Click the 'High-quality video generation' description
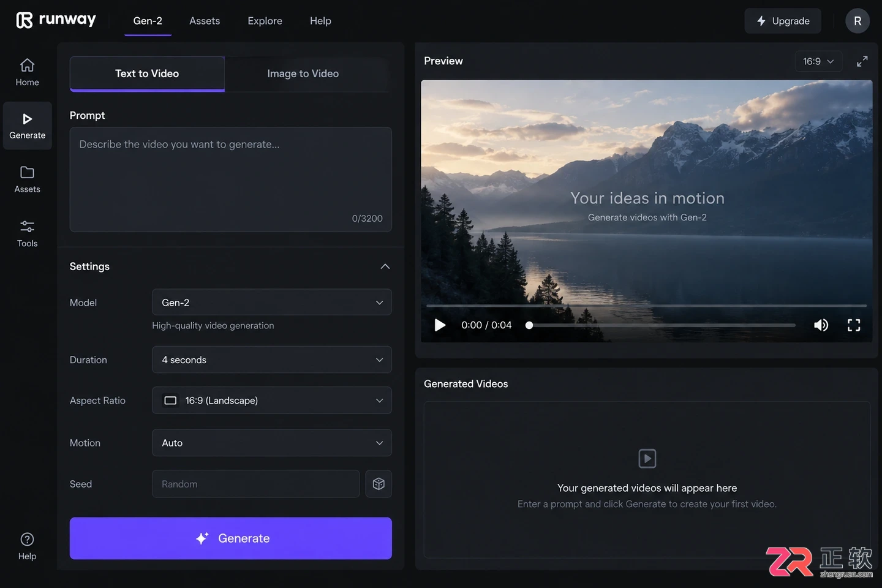The height and width of the screenshot is (588, 882). (213, 326)
